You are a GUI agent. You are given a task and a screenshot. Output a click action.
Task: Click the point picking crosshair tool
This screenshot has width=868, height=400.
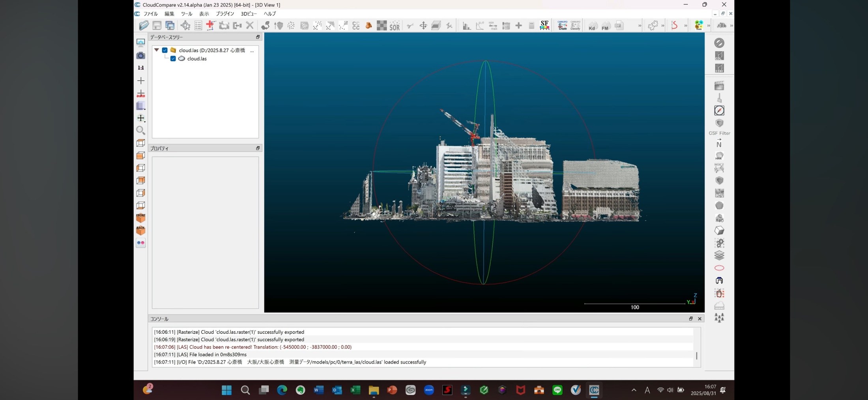pos(185,26)
